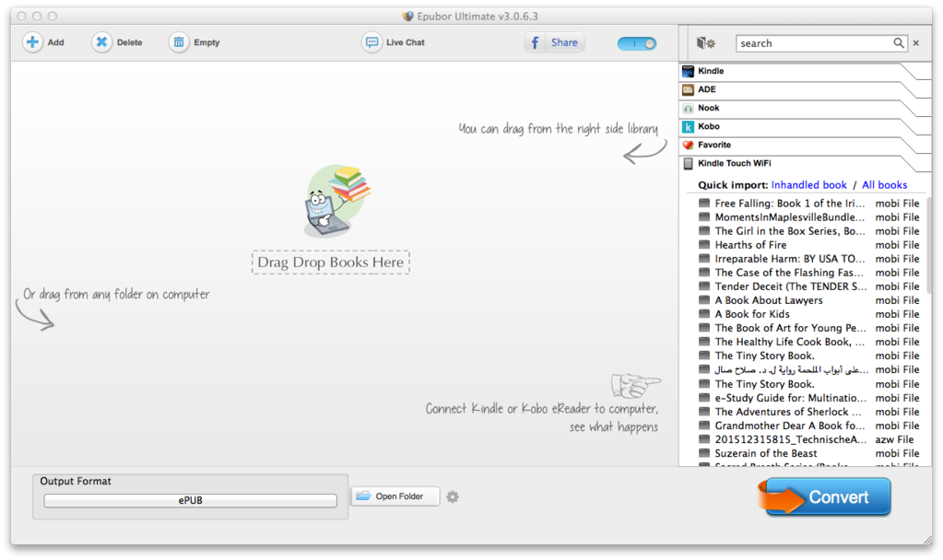Viewport: 943px width, 560px height.
Task: Open the Favorite library tab
Action: click(x=805, y=146)
